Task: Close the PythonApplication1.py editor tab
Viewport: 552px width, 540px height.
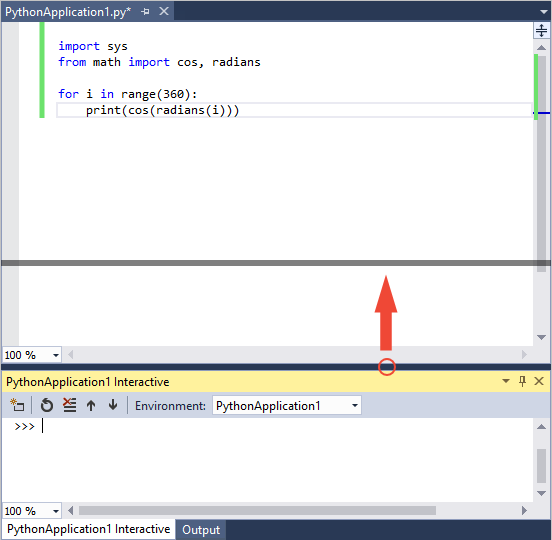Action: point(164,11)
